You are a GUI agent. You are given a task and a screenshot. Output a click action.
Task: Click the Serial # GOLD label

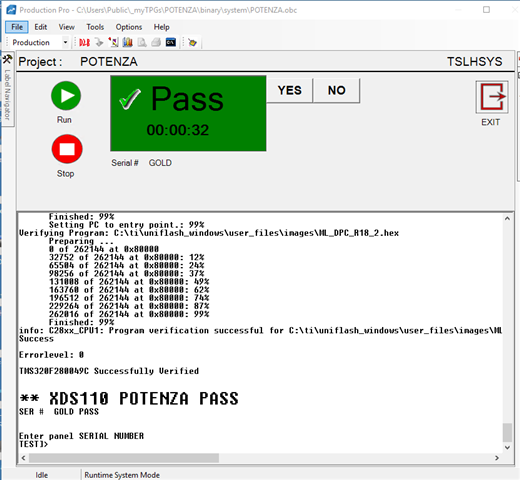tap(142, 163)
